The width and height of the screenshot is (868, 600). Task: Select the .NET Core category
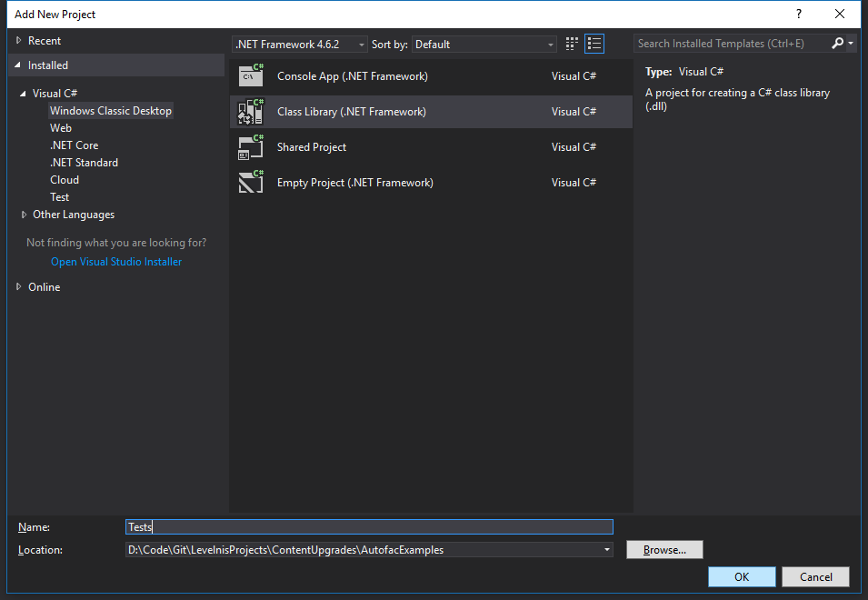click(x=75, y=145)
